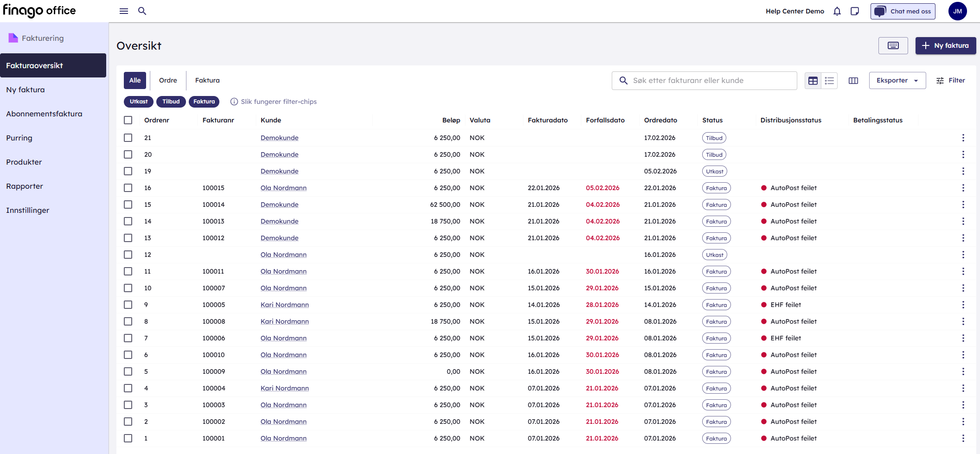The image size is (980, 454).
Task: Create a new invoice with Ny faktura
Action: [x=945, y=45]
